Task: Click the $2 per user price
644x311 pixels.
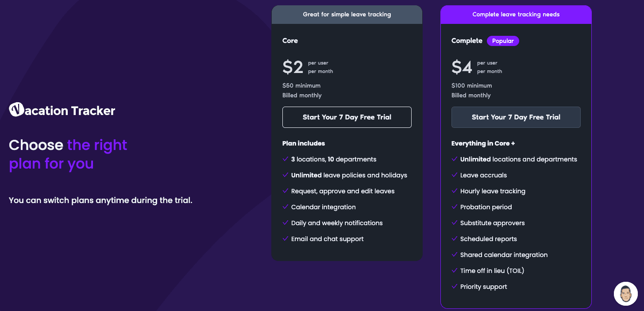Action: coord(293,67)
